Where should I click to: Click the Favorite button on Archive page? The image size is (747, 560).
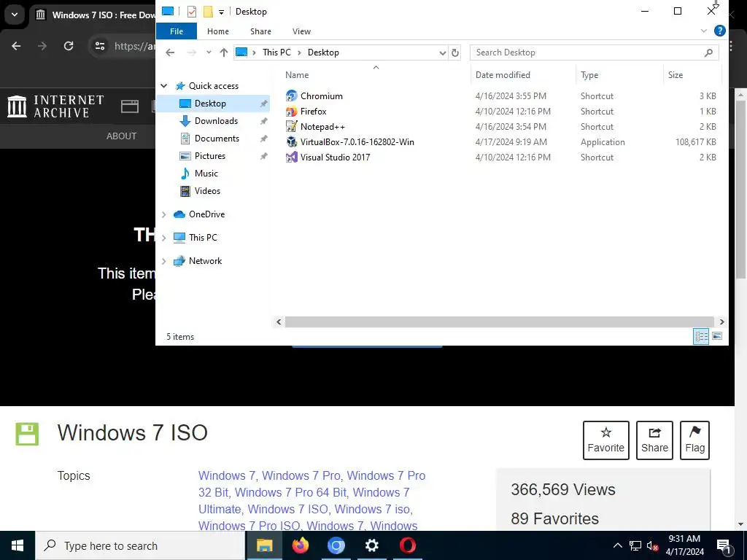605,440
